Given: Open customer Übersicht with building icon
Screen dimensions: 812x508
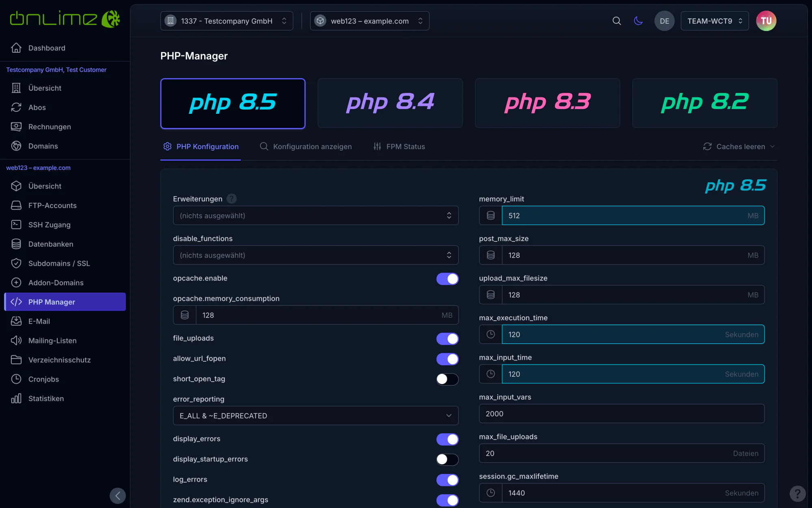Looking at the screenshot, I should point(65,88).
